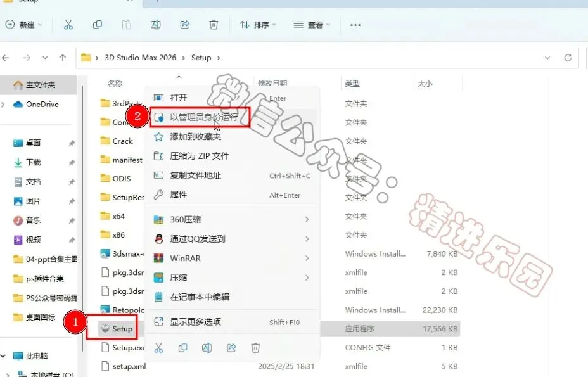Image resolution: width=588 pixels, height=377 pixels.
Task: Click the pin icon next to 音乐
Action: click(x=72, y=221)
